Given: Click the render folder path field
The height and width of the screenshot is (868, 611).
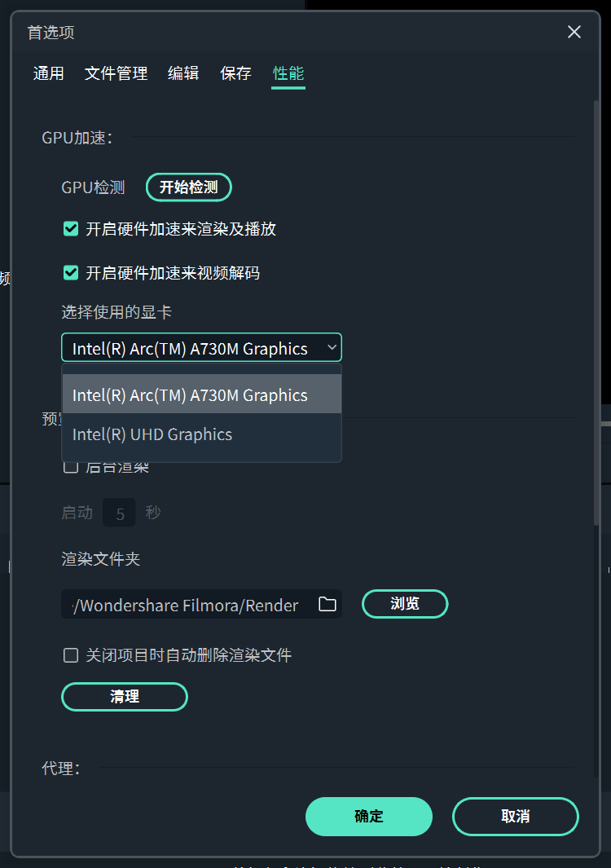Looking at the screenshot, I should (x=187, y=605).
